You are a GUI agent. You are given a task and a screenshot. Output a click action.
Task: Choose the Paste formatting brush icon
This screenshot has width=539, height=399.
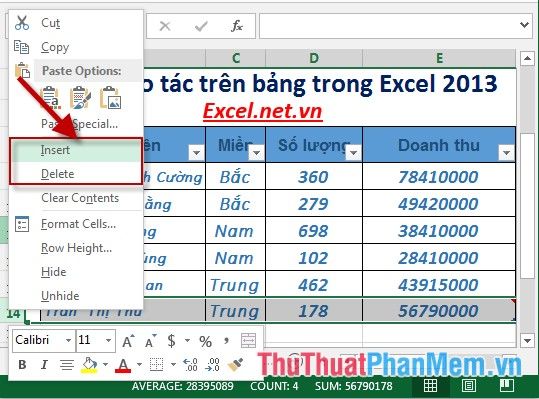[80, 98]
